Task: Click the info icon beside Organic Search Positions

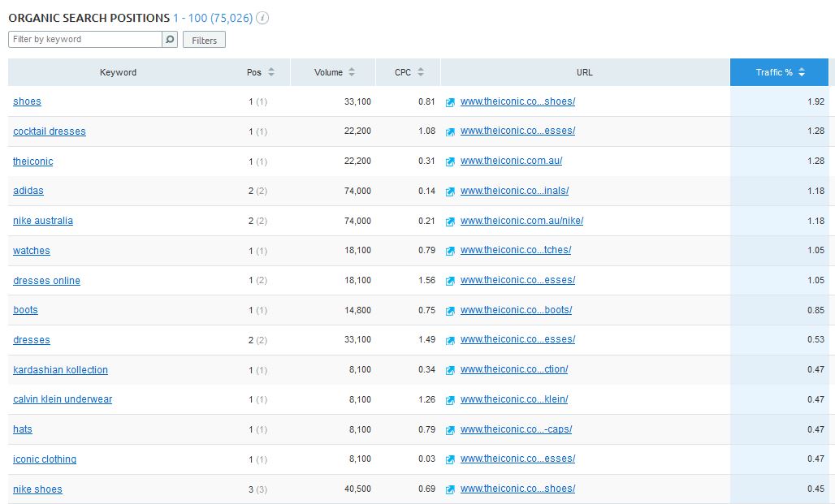Action: point(262,18)
